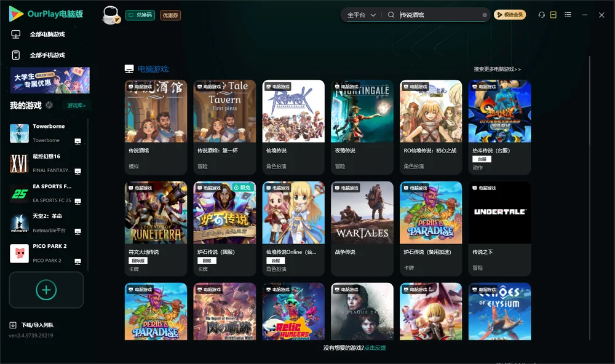Open customer support headset icon
The height and width of the screenshot is (364, 615).
pos(541,15)
